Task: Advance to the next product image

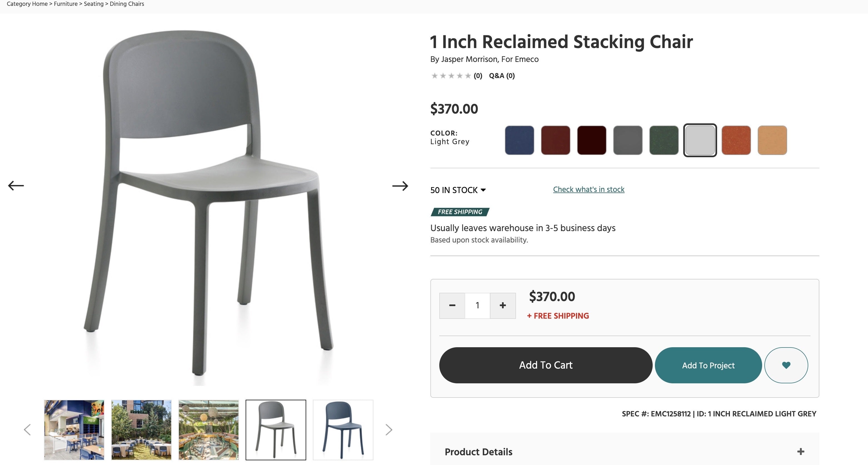Action: coord(400,186)
